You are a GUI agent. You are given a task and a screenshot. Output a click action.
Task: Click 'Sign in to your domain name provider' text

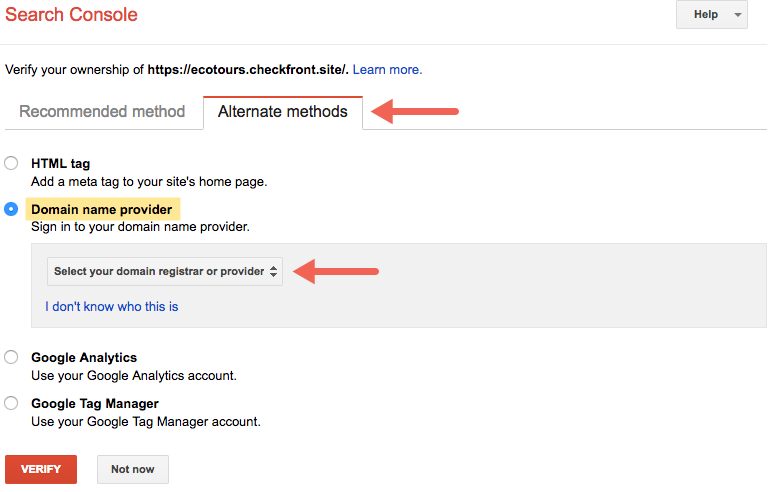(x=140, y=227)
